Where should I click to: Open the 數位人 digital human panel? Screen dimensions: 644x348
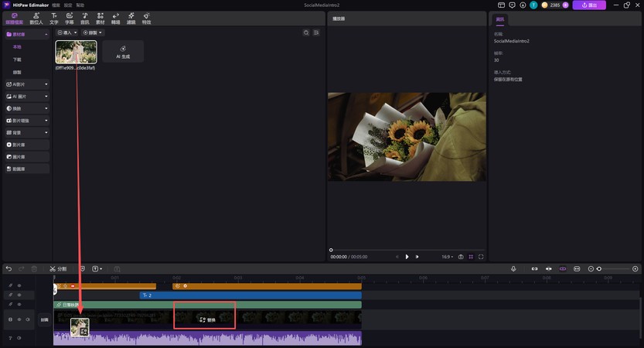36,18
